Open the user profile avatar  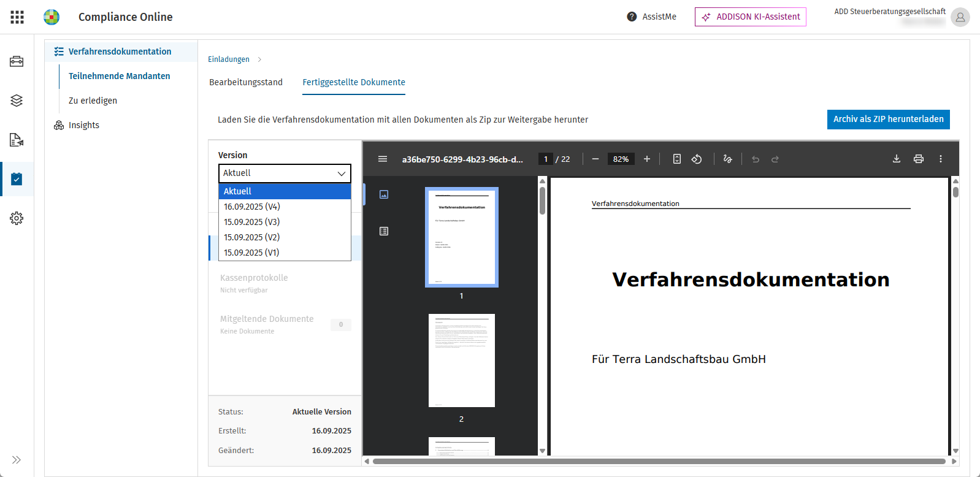(x=960, y=17)
